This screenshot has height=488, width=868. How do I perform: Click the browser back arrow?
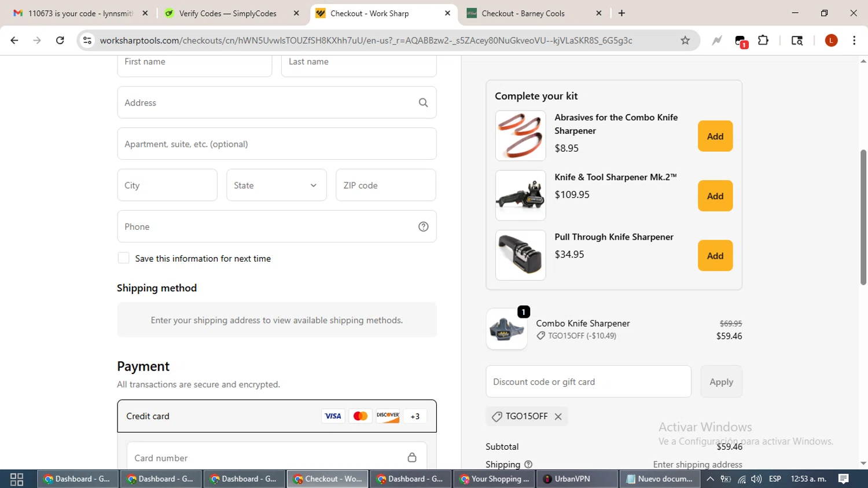click(14, 41)
